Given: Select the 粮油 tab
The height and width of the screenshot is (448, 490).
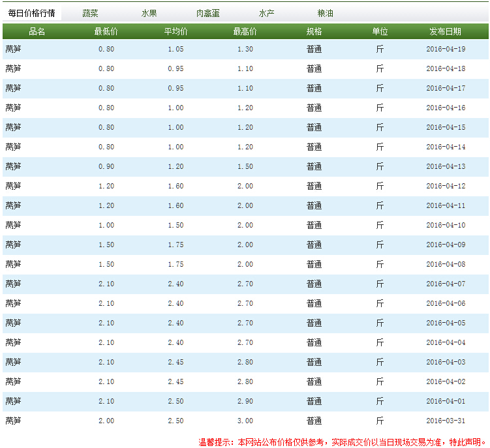Looking at the screenshot, I should tap(326, 13).
